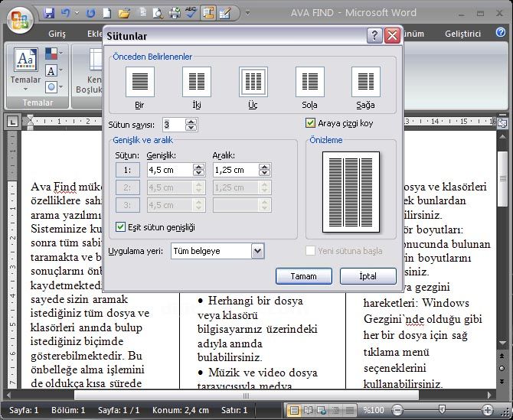Click the next page double-arrow button
This screenshot has height=420, width=513.
(502, 381)
